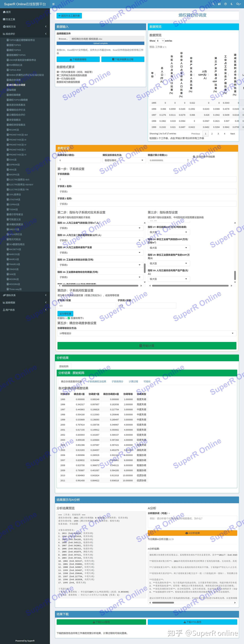Click the Browse... file button

pyautogui.click(x=63, y=39)
